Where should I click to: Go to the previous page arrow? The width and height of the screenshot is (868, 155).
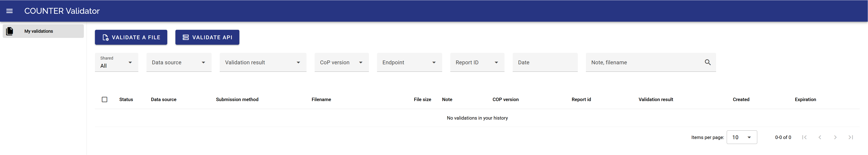[x=820, y=137]
